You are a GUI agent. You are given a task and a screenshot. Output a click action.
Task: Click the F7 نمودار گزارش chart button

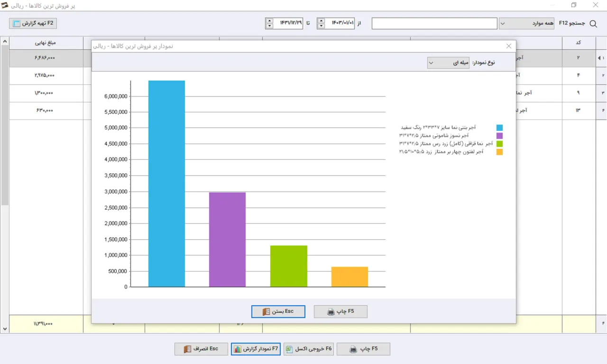[256, 349]
